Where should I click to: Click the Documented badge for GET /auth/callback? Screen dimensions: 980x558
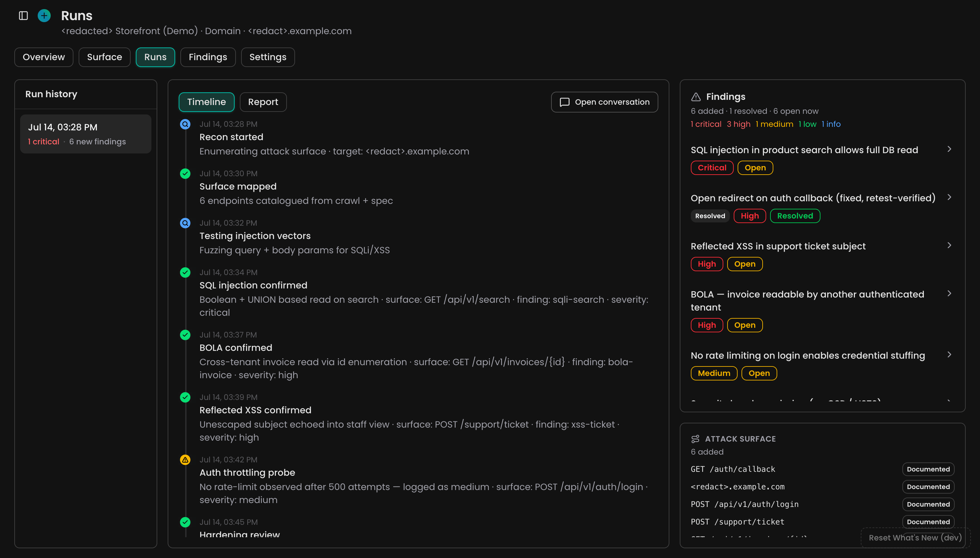click(x=928, y=470)
